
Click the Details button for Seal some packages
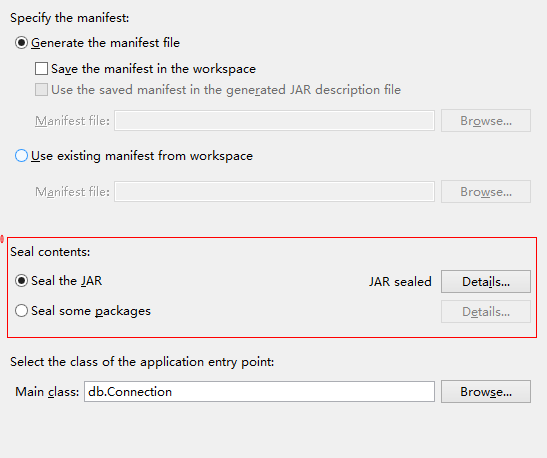point(486,311)
